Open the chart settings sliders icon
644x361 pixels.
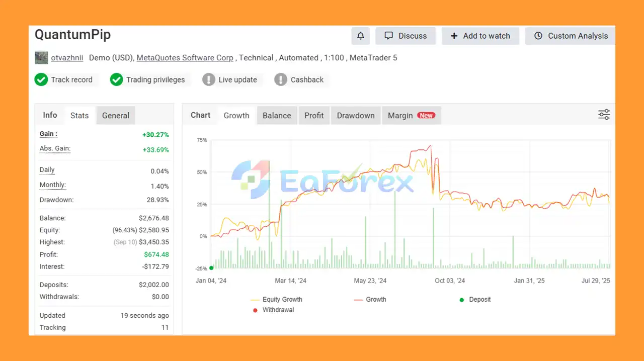pyautogui.click(x=604, y=115)
